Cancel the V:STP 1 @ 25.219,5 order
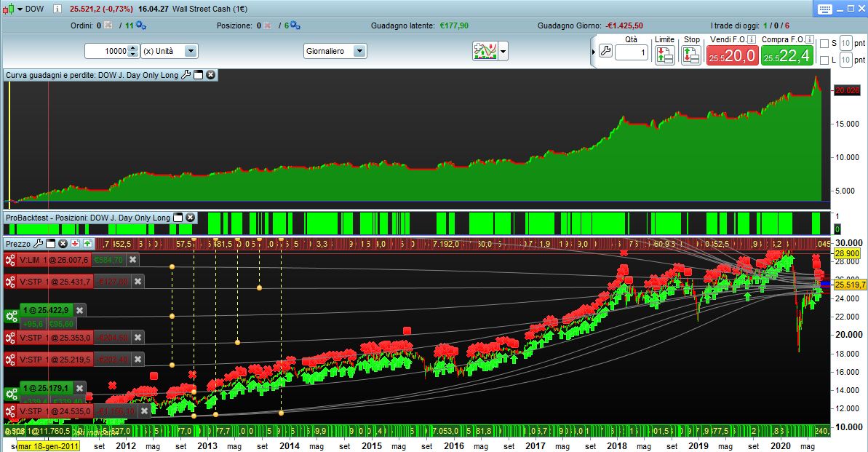Viewport: 868px width, 452px height. click(138, 360)
